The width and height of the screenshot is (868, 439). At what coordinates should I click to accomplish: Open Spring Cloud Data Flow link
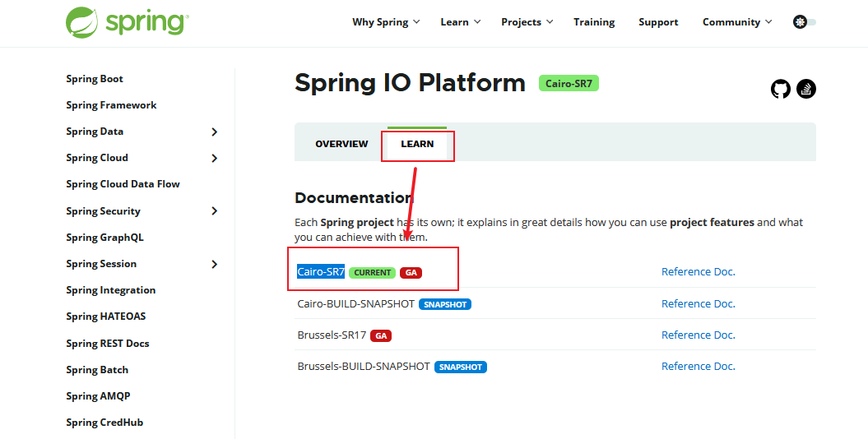click(x=123, y=184)
